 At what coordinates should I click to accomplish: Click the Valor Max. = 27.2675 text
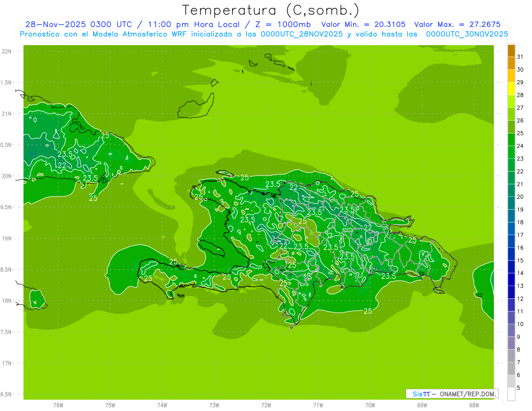(x=457, y=24)
